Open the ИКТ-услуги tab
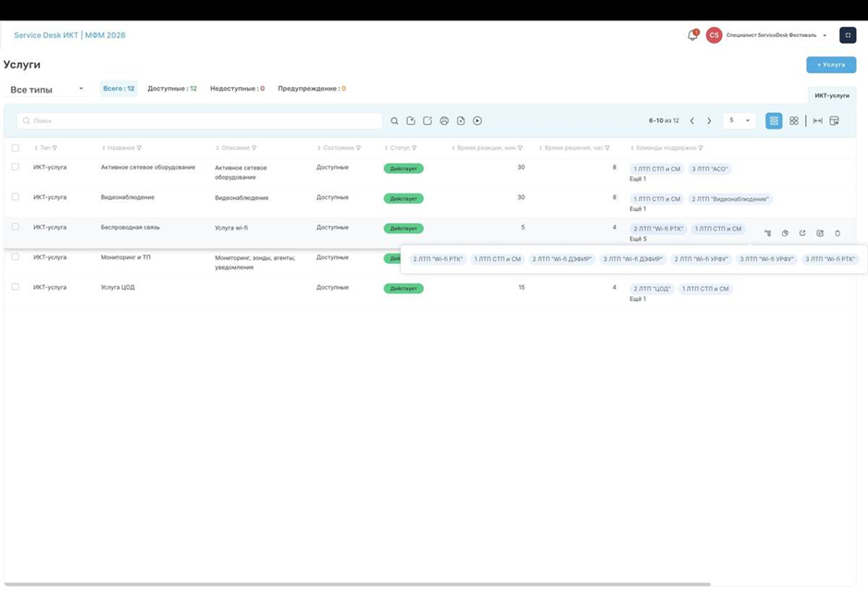 point(832,95)
